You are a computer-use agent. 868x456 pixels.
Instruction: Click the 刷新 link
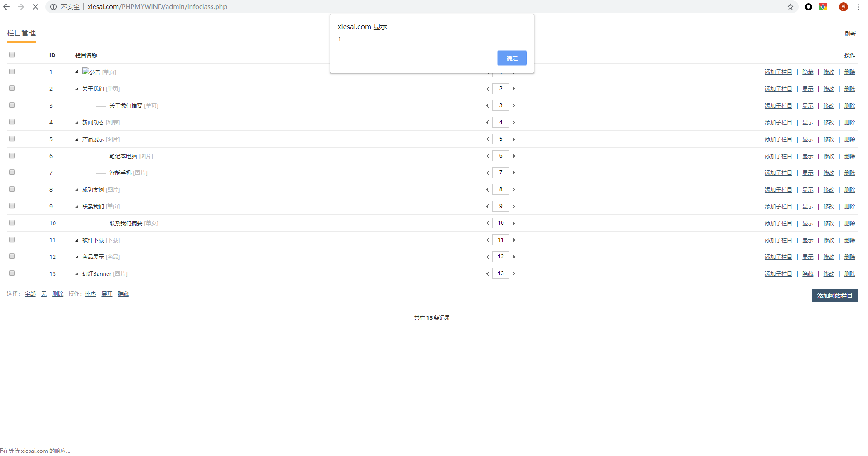tap(850, 34)
